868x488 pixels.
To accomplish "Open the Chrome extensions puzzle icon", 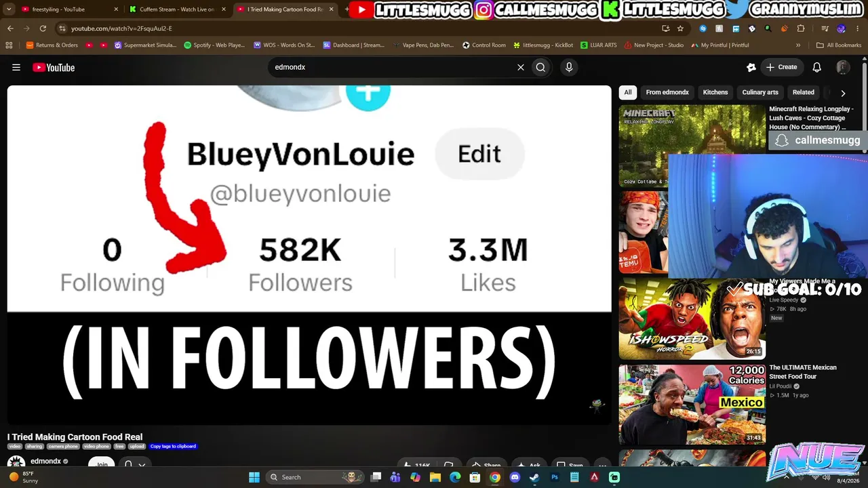I will (x=801, y=28).
